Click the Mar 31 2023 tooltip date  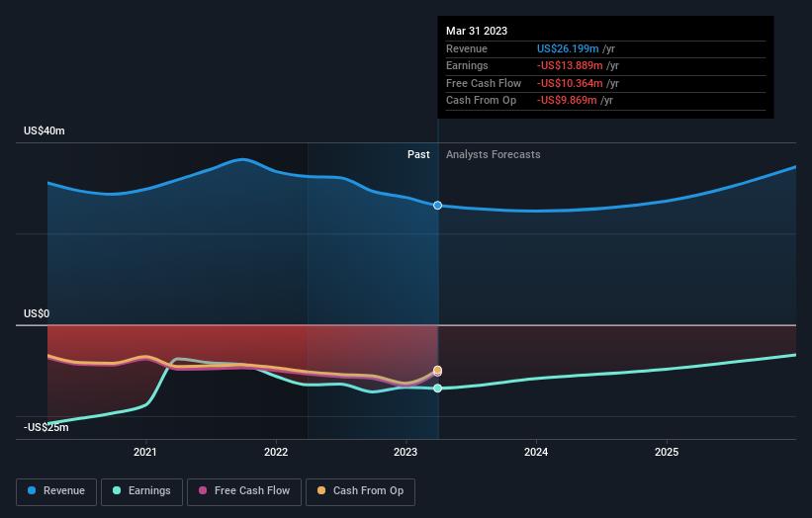point(477,31)
